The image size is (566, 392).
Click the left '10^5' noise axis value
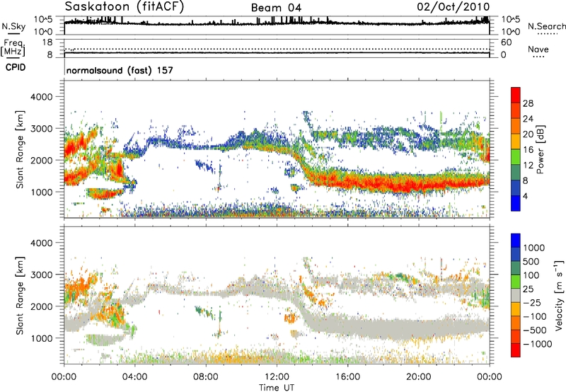[x=43, y=19]
